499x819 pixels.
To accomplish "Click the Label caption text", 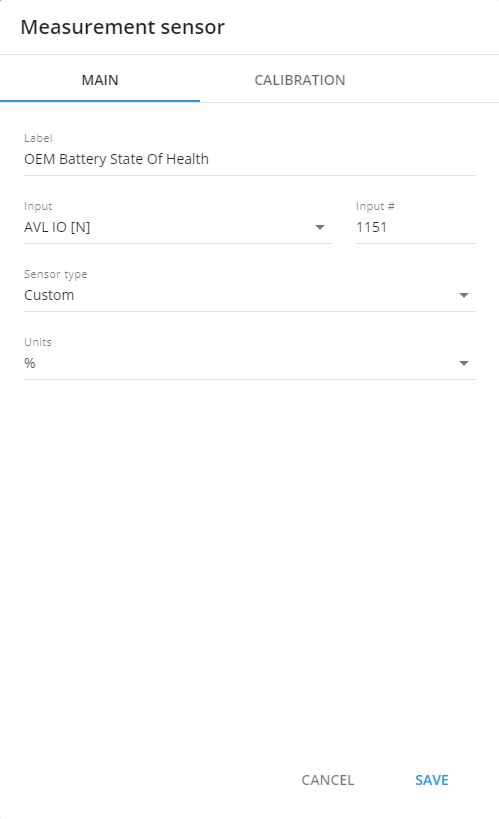I will click(38, 138).
